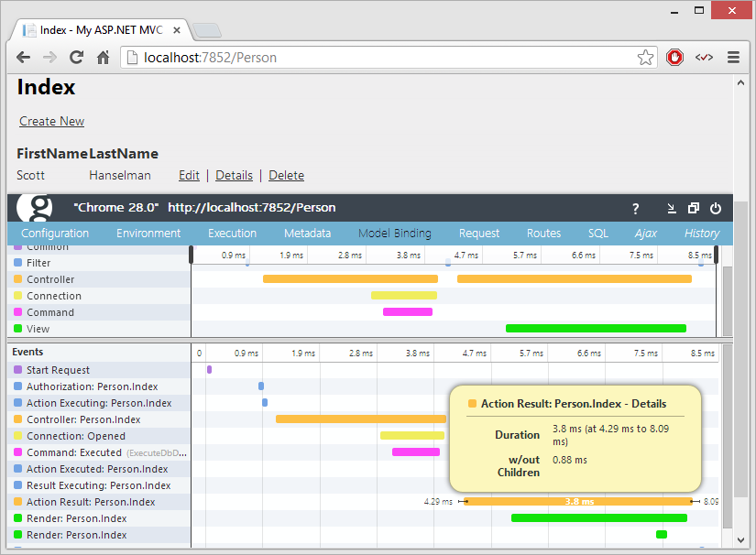The height and width of the screenshot is (555, 756).
Task: Bookmark this page with star icon
Action: [645, 58]
